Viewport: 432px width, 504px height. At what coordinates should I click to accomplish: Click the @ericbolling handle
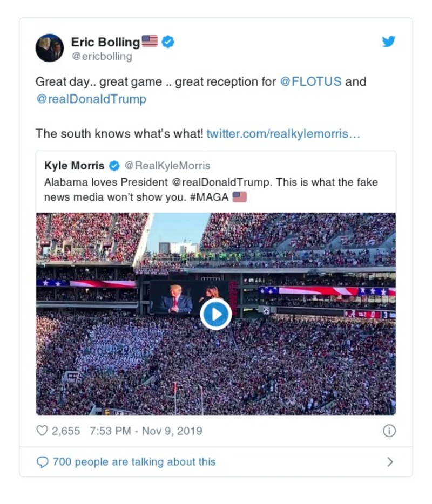(102, 56)
